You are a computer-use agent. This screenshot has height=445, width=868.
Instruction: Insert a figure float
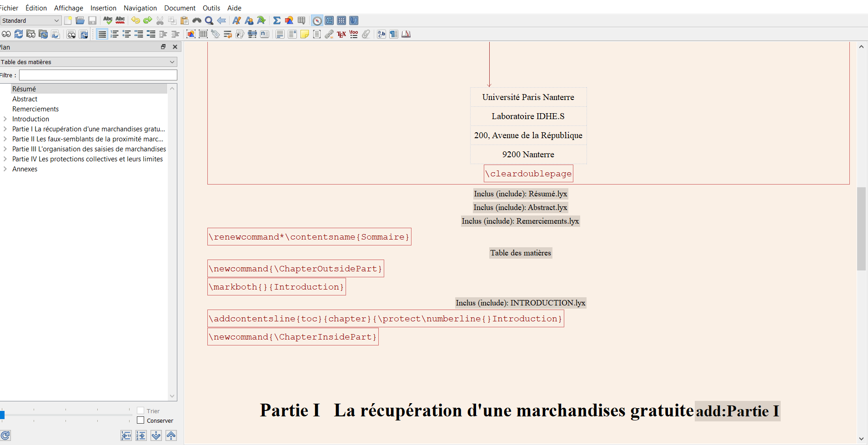pyautogui.click(x=191, y=34)
